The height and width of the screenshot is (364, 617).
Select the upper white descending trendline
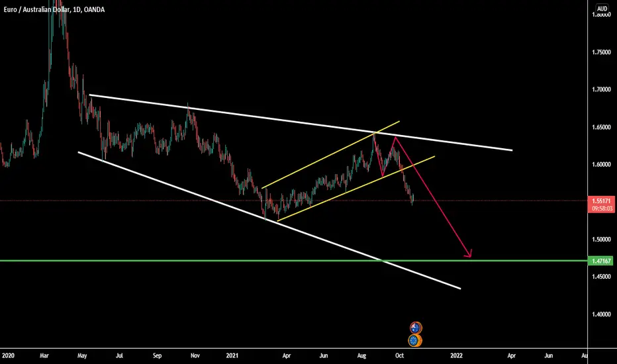click(301, 122)
